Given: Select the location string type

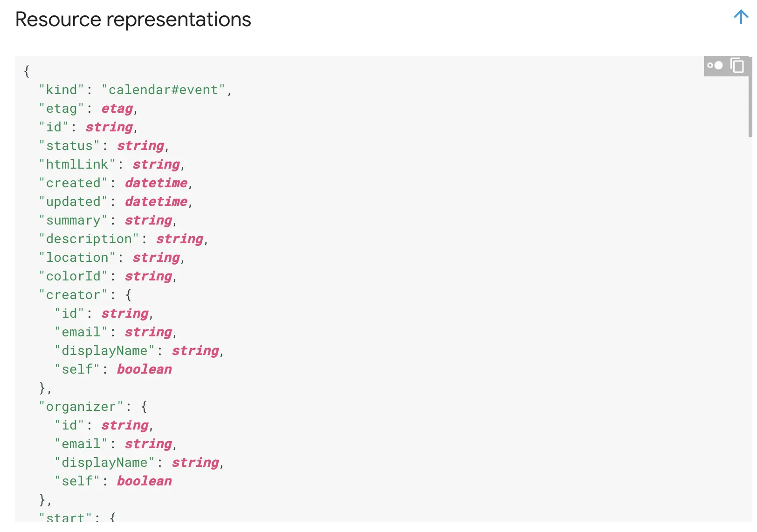Looking at the screenshot, I should (x=156, y=257).
